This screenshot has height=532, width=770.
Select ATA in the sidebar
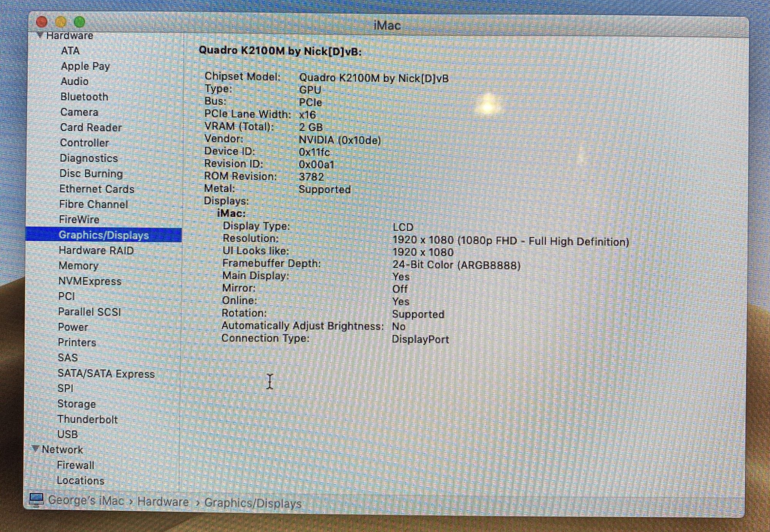(70, 51)
